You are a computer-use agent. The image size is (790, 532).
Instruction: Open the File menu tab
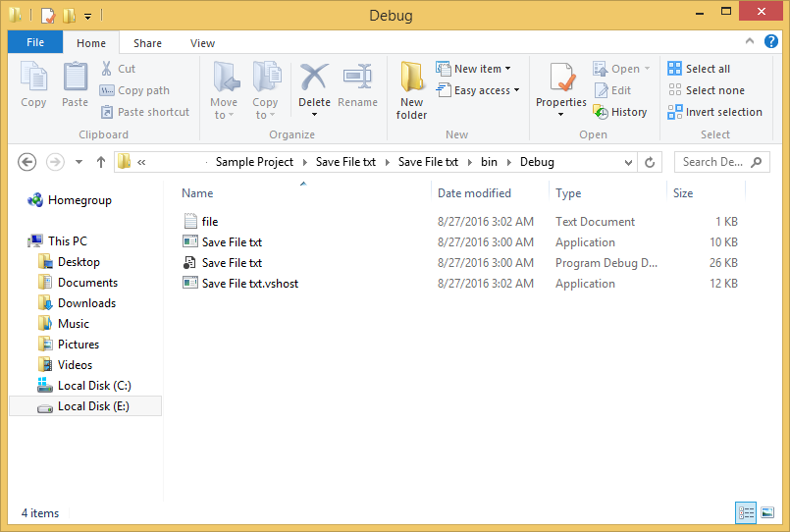[x=35, y=42]
